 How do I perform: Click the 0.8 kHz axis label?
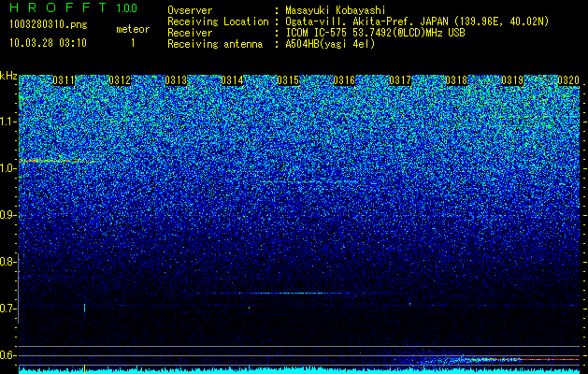7,262
